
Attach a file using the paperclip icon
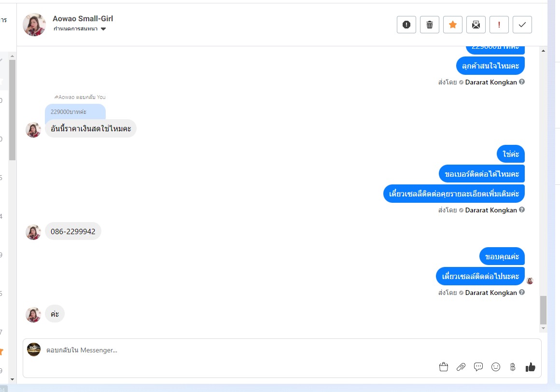[x=461, y=367]
